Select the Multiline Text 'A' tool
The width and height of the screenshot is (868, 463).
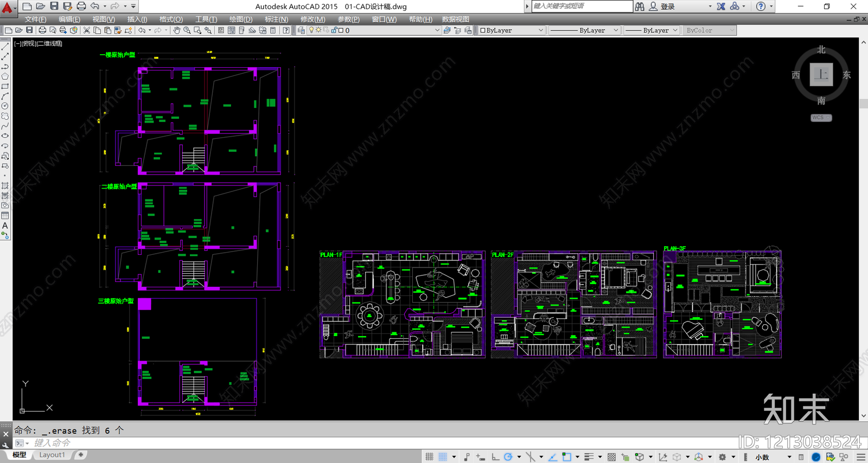pyautogui.click(x=5, y=226)
